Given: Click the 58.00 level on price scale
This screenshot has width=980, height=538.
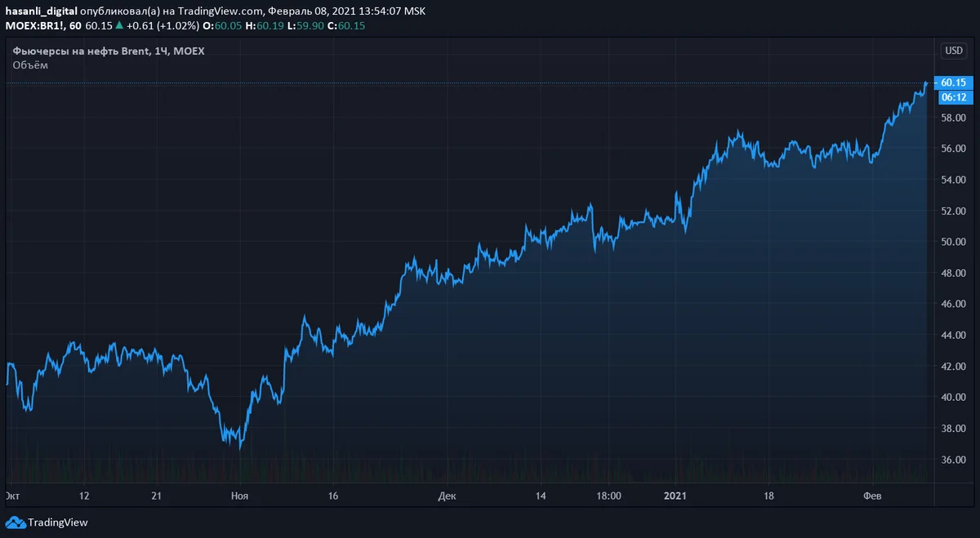Looking at the screenshot, I should 953,118.
